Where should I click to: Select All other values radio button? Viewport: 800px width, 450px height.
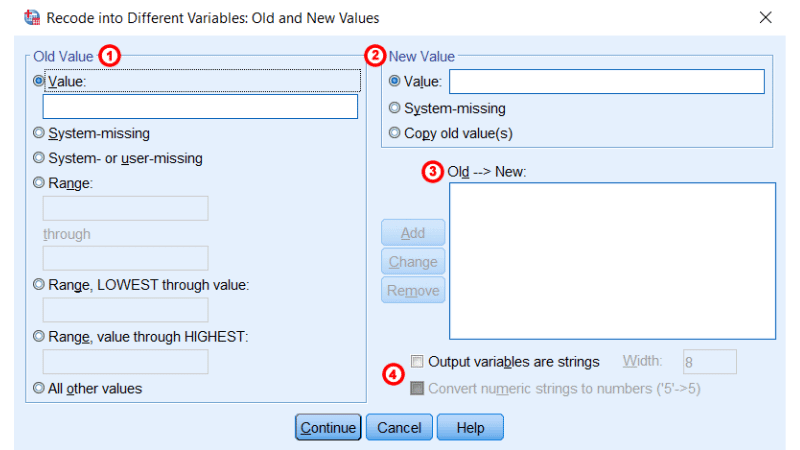(39, 388)
